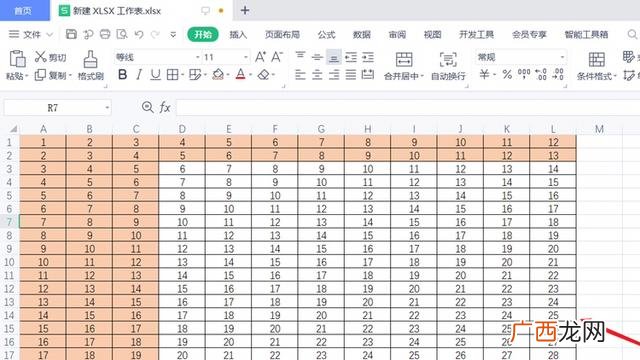The width and height of the screenshot is (640, 360).
Task: Click the magnifier zoom icon beside fx
Action: coord(147,107)
